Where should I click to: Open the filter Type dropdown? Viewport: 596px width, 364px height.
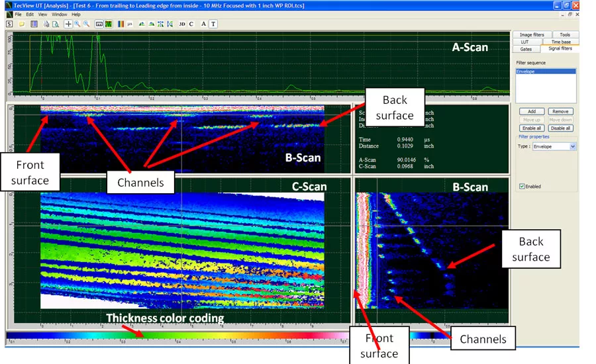pos(554,147)
